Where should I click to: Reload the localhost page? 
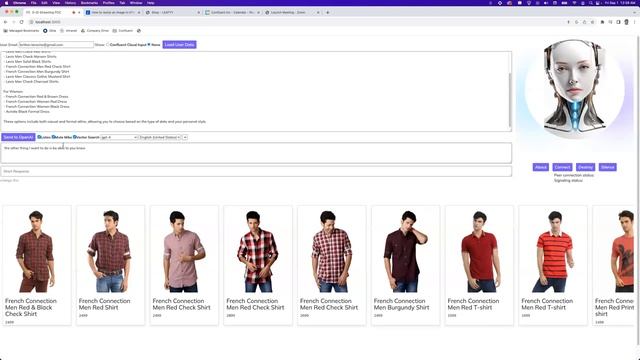point(22,22)
